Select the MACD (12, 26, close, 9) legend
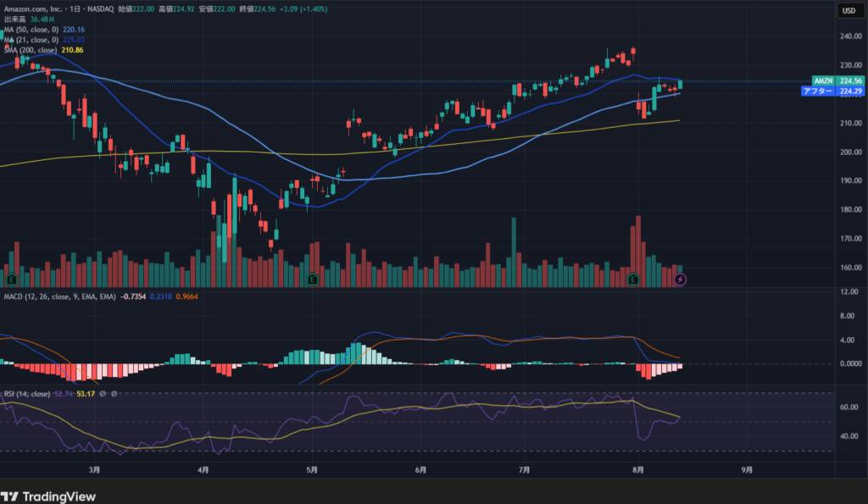 (60, 296)
